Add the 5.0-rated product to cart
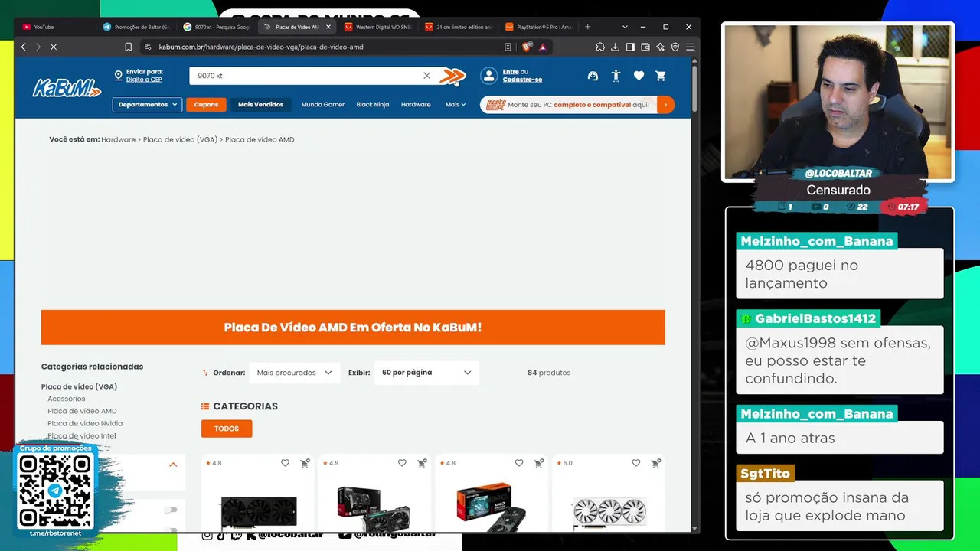Screen dimensions: 980x551 [x=655, y=463]
